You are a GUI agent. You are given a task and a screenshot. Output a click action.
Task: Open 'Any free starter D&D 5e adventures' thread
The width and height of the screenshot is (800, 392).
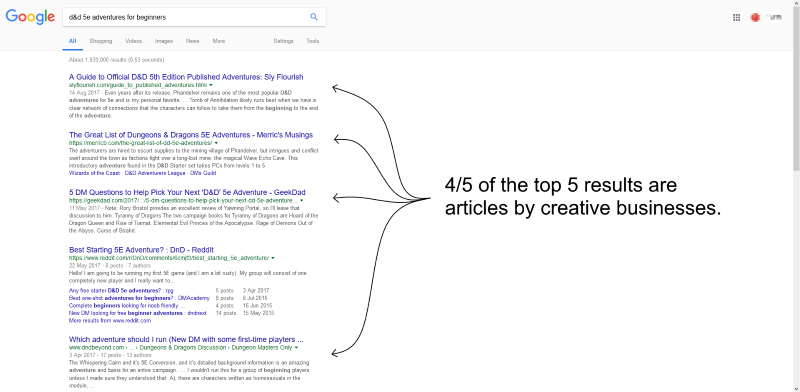pyautogui.click(x=121, y=290)
